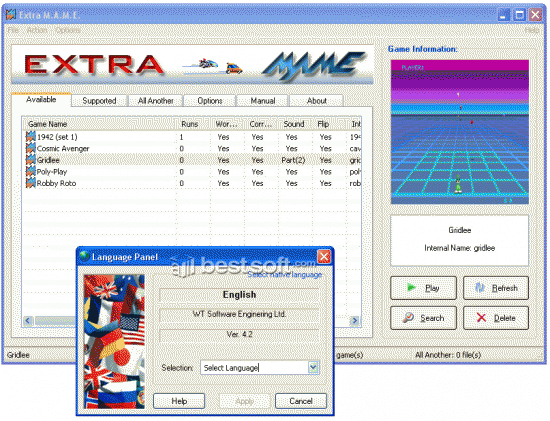Viewport: 550px width, 421px height.
Task: Click the 'Gridlee' status bar text
Action: (x=18, y=355)
